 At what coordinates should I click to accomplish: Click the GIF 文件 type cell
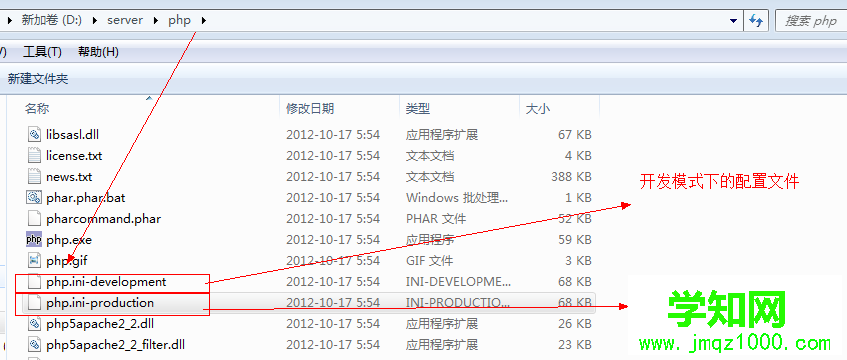point(429,261)
